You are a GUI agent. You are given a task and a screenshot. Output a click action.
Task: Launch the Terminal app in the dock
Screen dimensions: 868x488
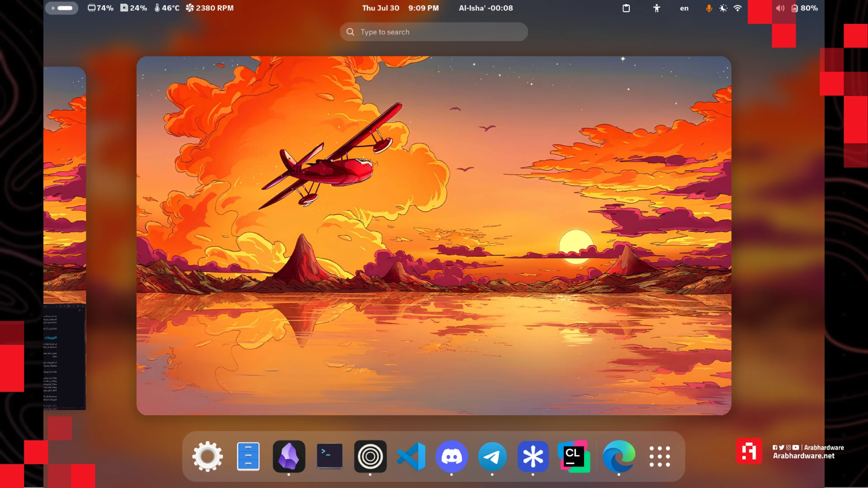click(x=330, y=456)
